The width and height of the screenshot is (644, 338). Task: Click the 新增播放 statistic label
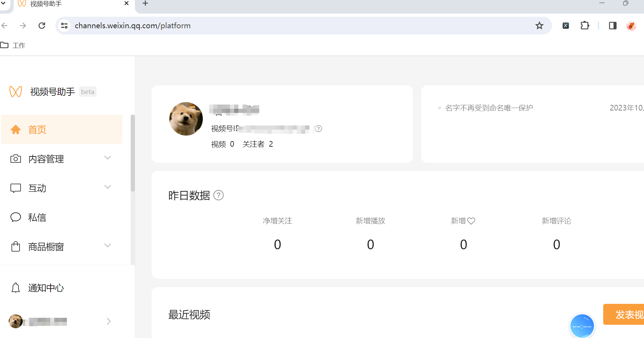click(x=370, y=221)
